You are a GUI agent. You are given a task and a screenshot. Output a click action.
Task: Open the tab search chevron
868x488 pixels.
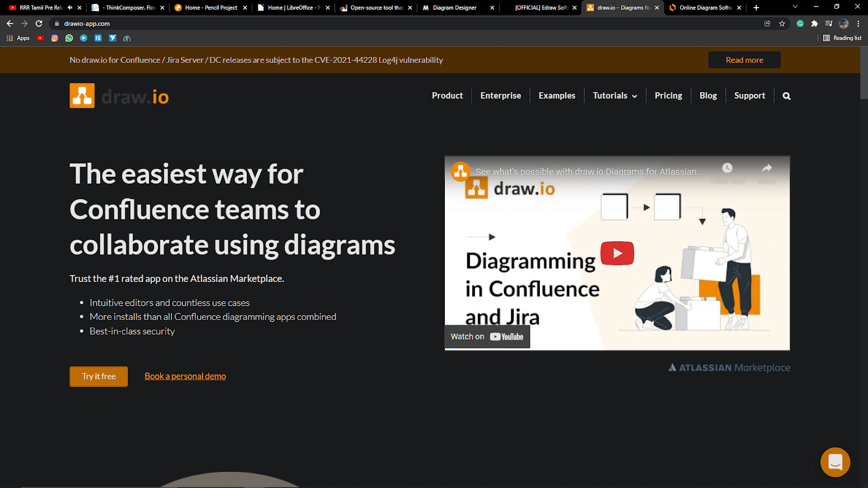[x=795, y=7]
